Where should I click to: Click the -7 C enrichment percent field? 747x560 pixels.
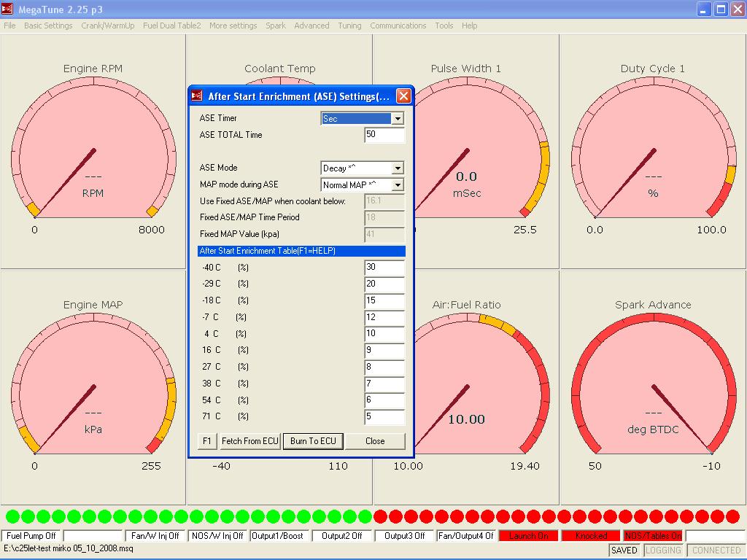click(384, 318)
